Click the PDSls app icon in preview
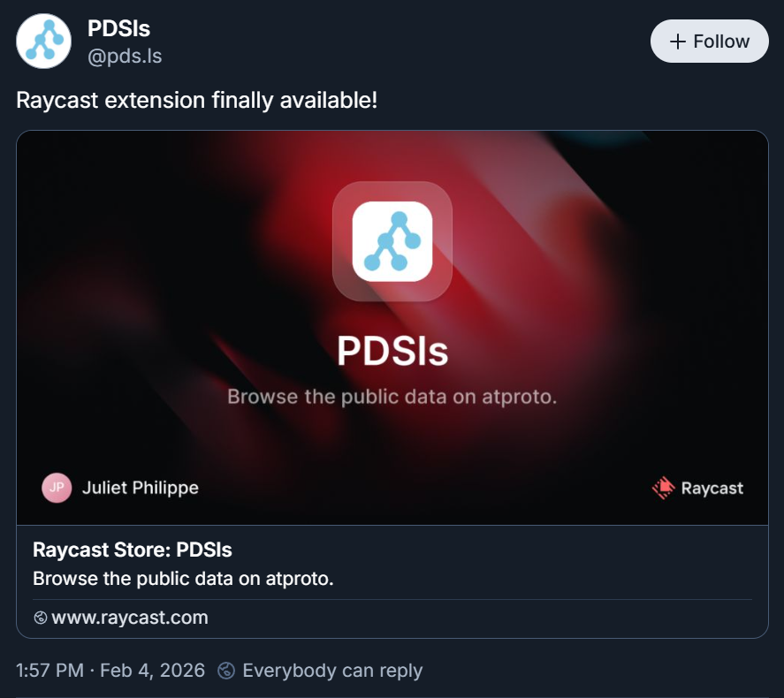The image size is (784, 698). coord(392,241)
